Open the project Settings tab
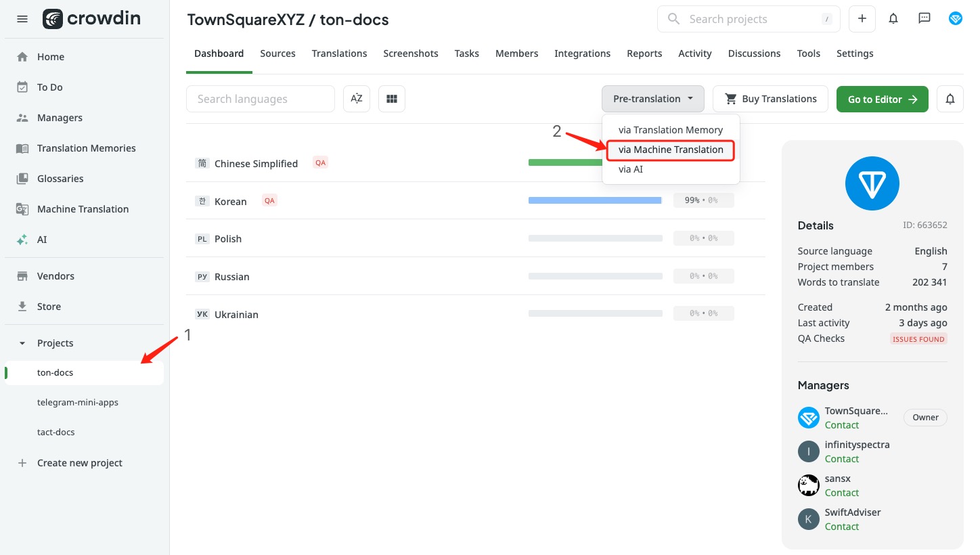This screenshot has height=555, width=980. (855, 53)
